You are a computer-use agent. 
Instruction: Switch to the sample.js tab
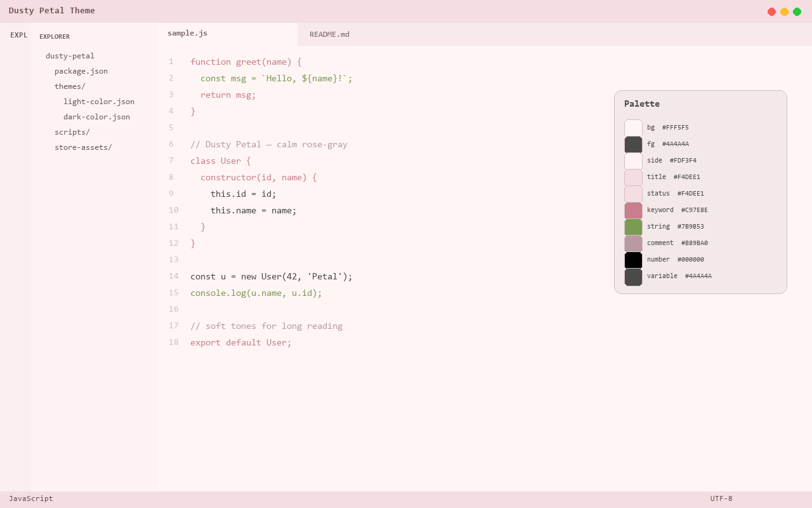227,34
